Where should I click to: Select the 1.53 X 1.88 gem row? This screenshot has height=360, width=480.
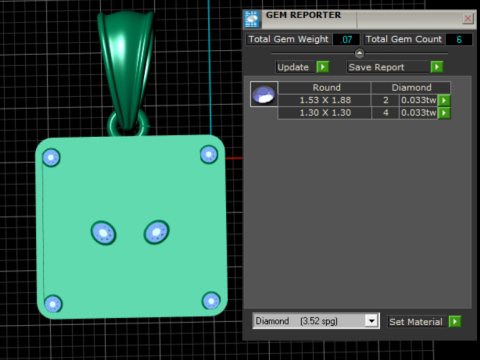click(364, 100)
